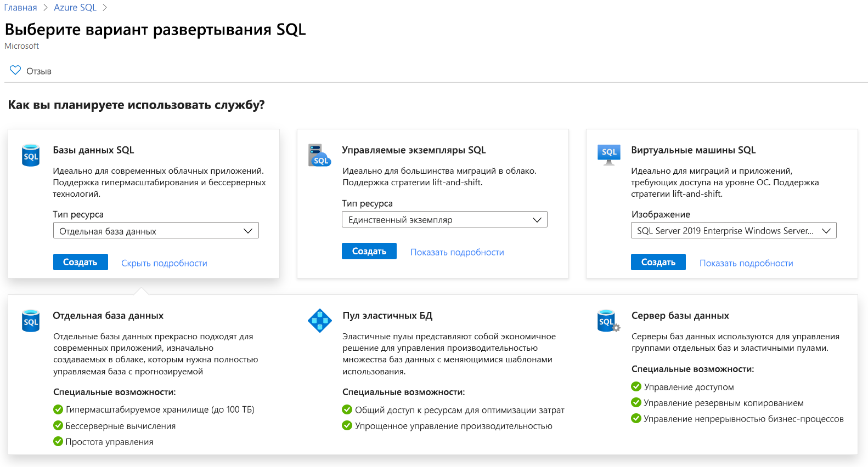
Task: Click Управление резервным копированием feature text
Action: pyautogui.click(x=724, y=403)
